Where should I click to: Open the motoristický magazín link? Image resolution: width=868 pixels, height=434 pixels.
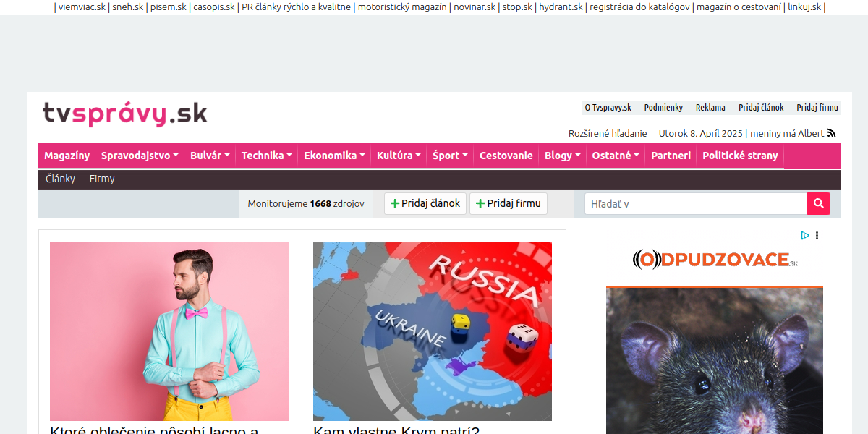point(403,7)
